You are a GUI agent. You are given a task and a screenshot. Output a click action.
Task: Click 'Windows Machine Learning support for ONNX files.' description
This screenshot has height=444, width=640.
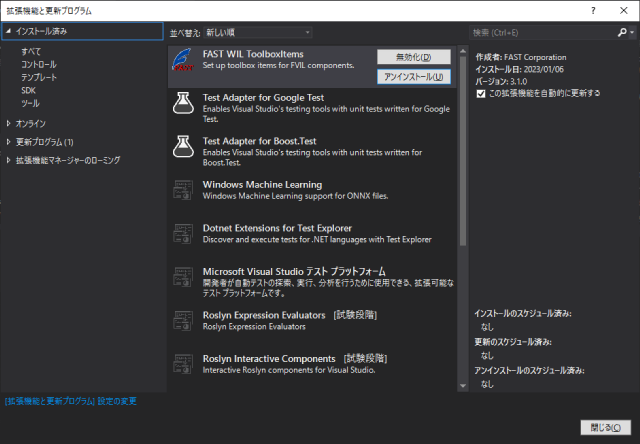coord(295,196)
